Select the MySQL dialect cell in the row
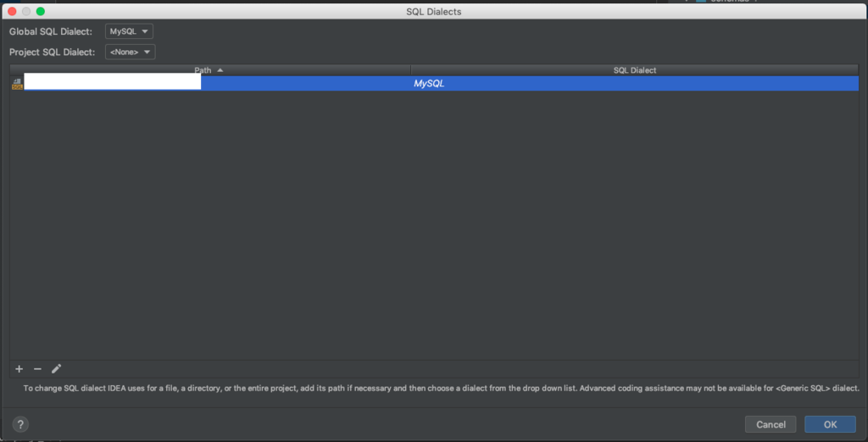The width and height of the screenshot is (868, 442). (x=635, y=84)
